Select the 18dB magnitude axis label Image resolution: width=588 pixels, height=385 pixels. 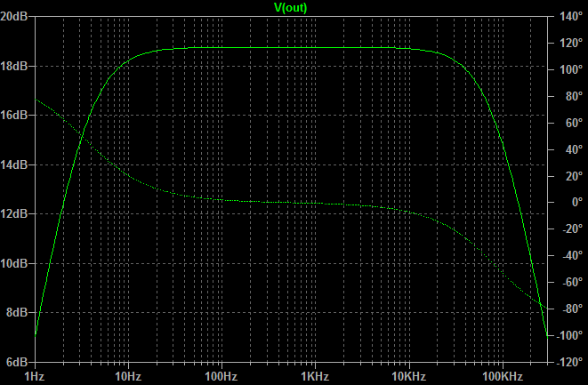pos(14,67)
